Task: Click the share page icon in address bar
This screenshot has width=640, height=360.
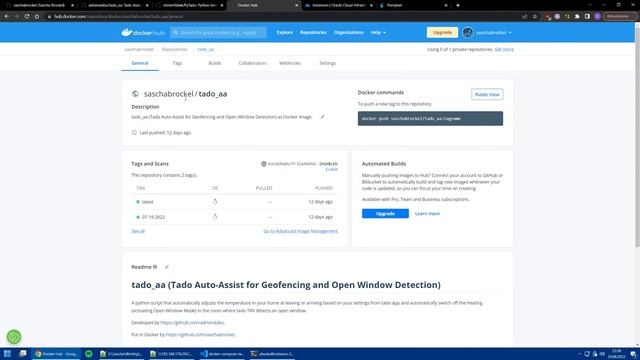Action: pos(524,17)
